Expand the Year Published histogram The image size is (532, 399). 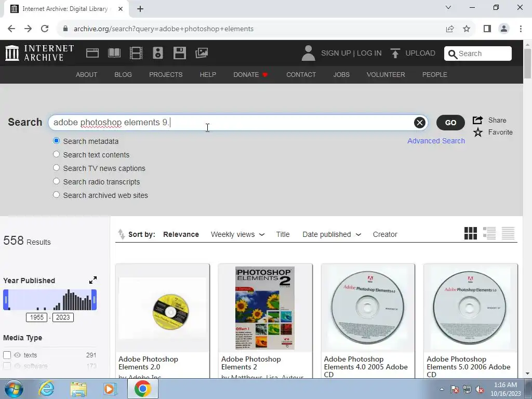[x=93, y=280]
